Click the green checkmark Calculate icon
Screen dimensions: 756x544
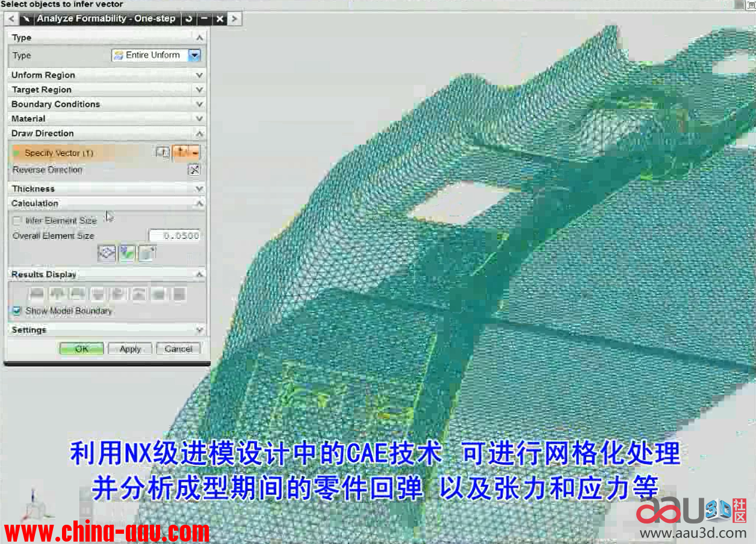(x=127, y=253)
